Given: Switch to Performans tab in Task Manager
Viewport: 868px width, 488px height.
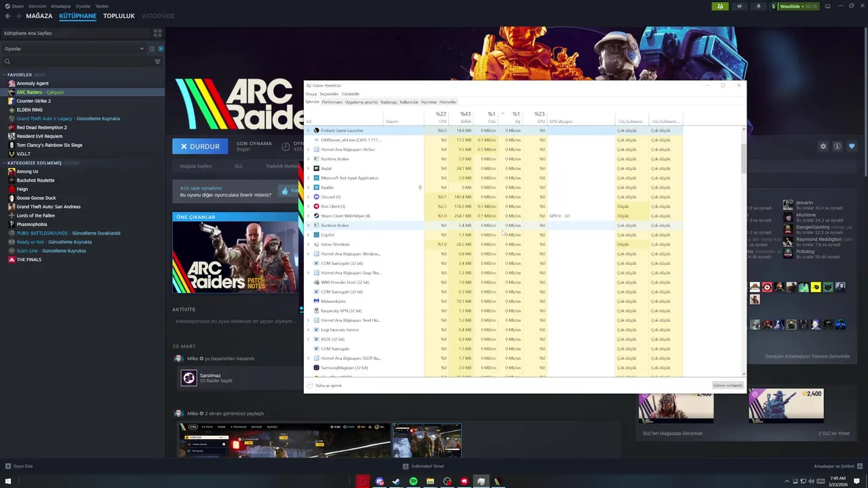Looking at the screenshot, I should [332, 102].
